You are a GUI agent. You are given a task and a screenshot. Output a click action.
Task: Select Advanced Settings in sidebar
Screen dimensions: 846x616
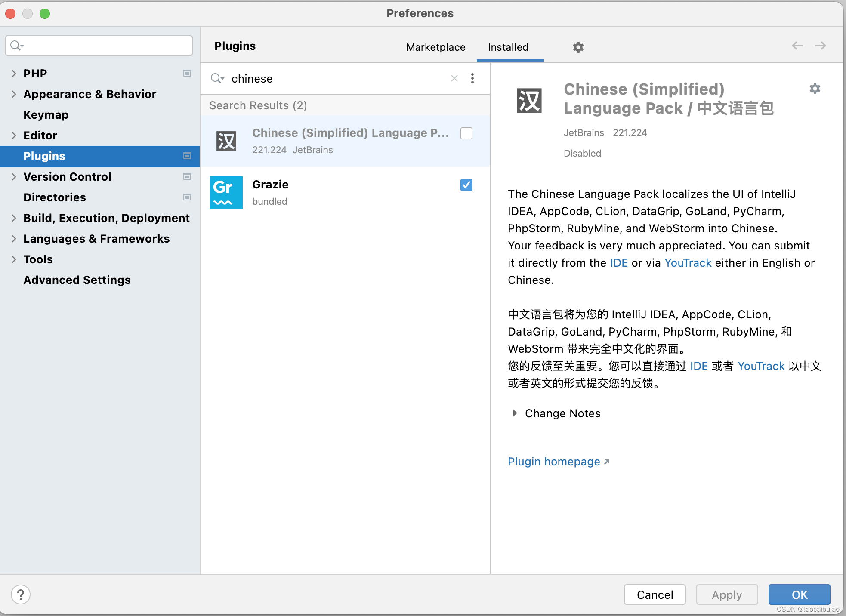(77, 280)
